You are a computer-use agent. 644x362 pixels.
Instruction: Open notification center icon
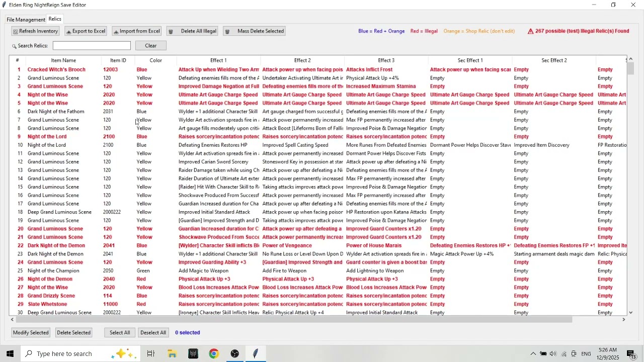pyautogui.click(x=631, y=354)
